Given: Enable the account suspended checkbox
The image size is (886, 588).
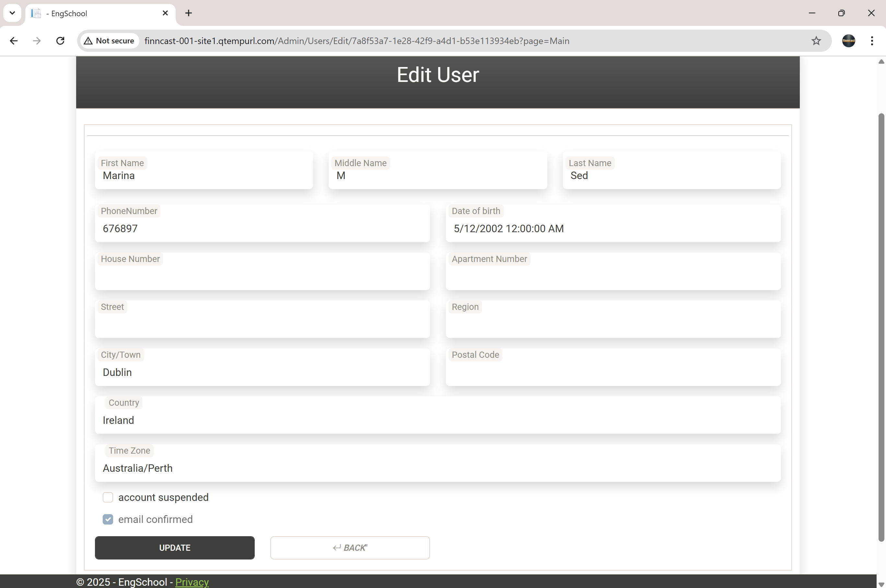Looking at the screenshot, I should point(108,497).
